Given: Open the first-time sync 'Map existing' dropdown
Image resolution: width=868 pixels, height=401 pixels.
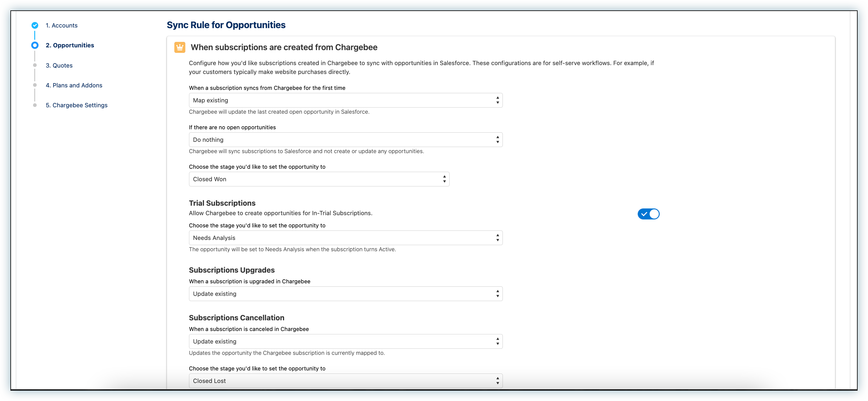Looking at the screenshot, I should pyautogui.click(x=345, y=100).
